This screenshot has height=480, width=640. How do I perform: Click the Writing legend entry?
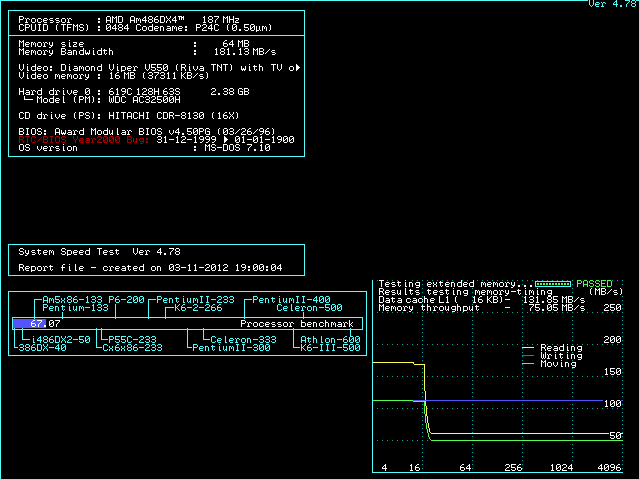click(560, 356)
